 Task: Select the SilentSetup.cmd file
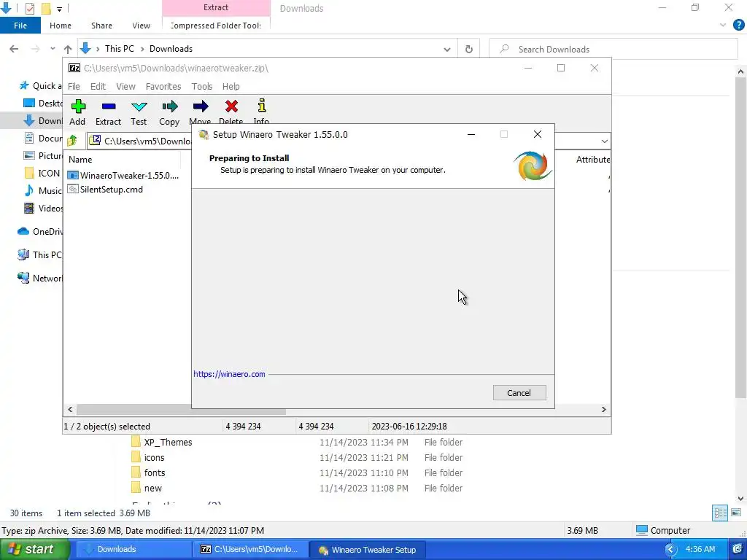pos(105,189)
